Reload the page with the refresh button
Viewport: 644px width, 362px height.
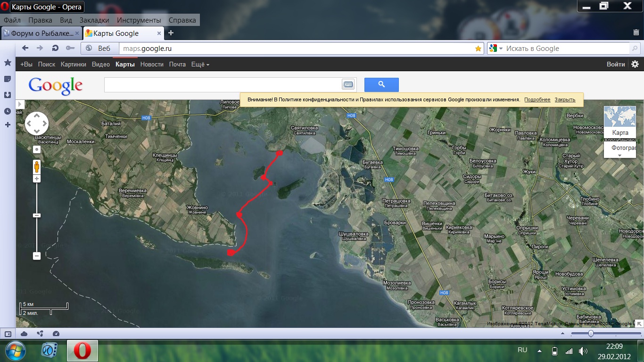pos(55,48)
